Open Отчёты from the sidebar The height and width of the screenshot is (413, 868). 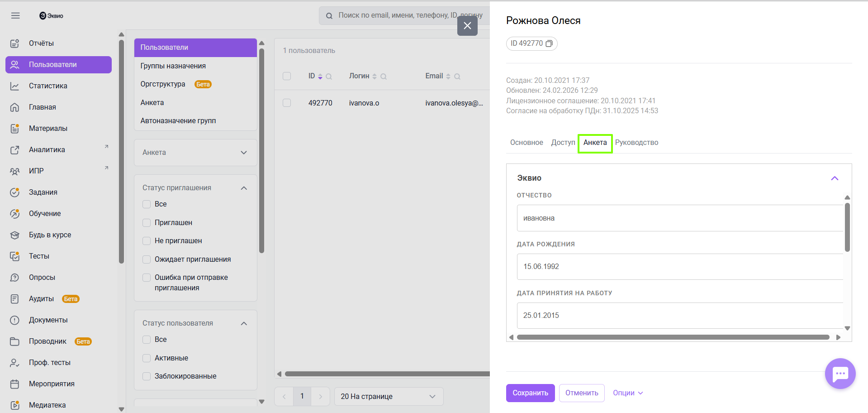pyautogui.click(x=41, y=43)
